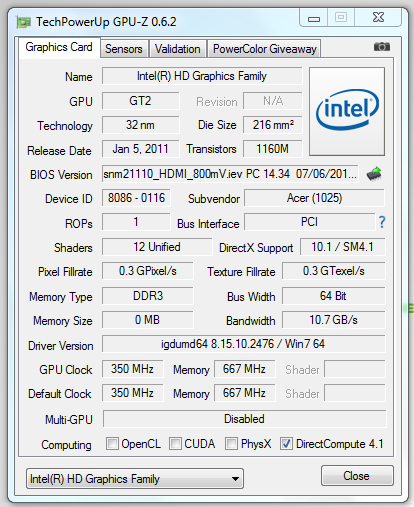Click the Memory Size value 0 MB
Image resolution: width=414 pixels, height=507 pixels.
pos(148,320)
